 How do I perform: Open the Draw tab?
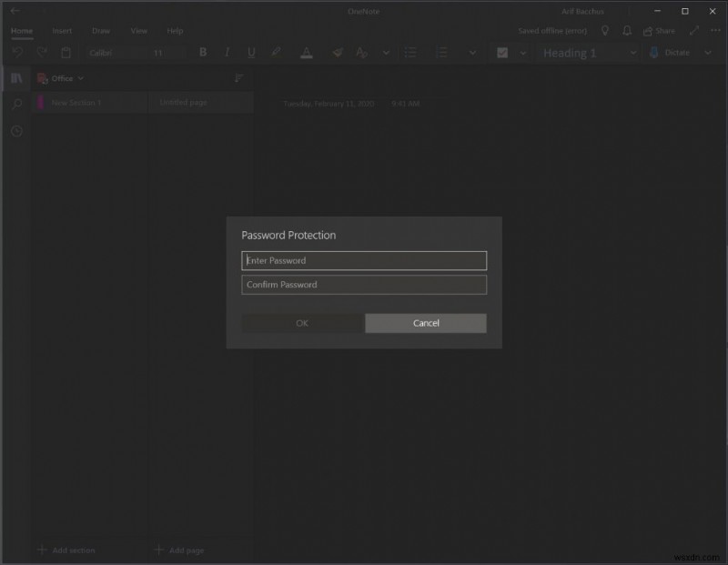[x=101, y=31]
